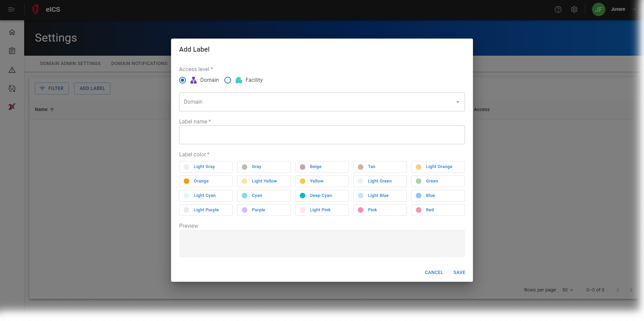Click inside the Label name field
Image resolution: width=644 pixels, height=321 pixels.
pos(322,135)
